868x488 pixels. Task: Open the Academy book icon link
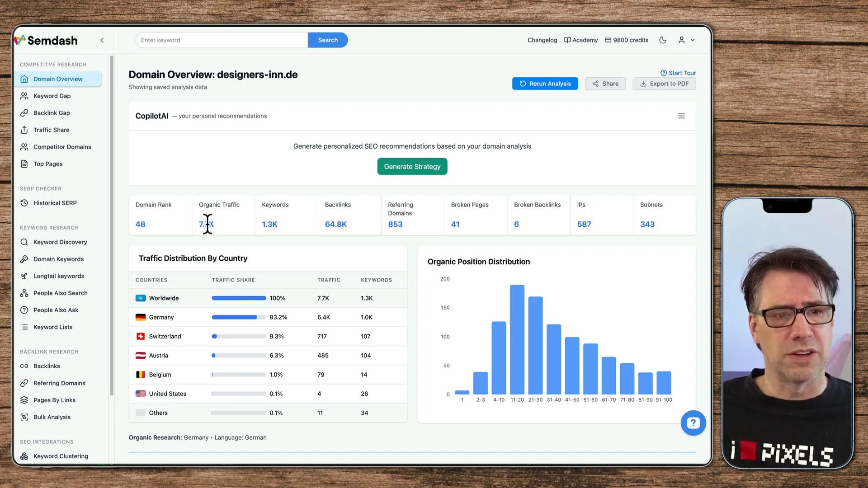click(x=567, y=40)
